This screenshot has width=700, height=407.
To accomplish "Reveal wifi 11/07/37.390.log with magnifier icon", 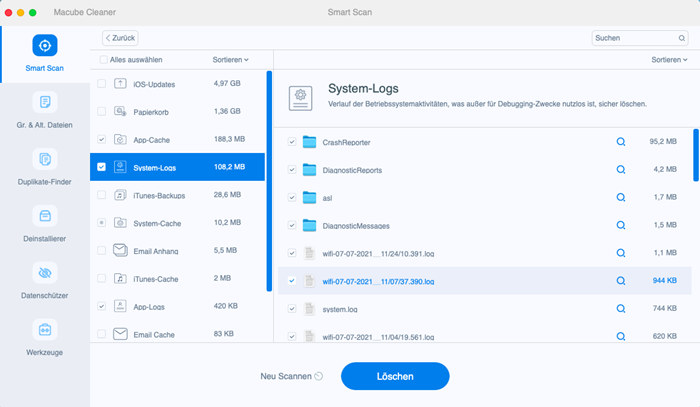I will 621,281.
